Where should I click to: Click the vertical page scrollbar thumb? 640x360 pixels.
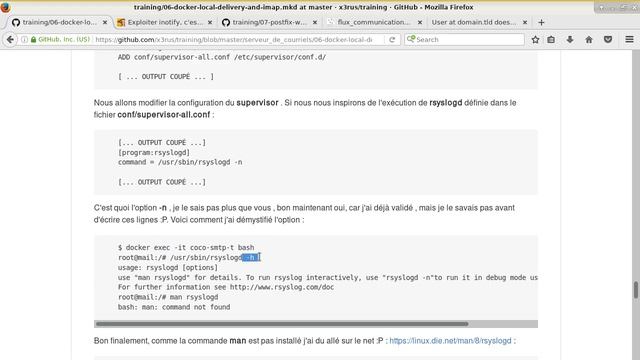[636, 290]
